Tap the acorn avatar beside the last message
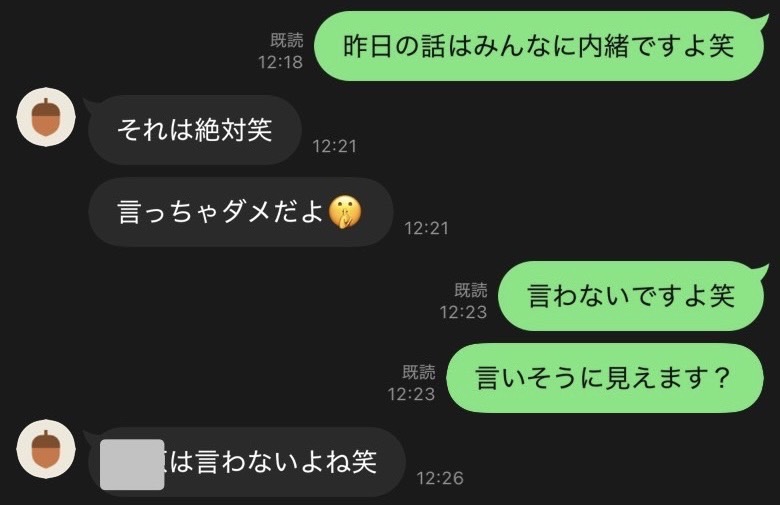 tap(46, 449)
